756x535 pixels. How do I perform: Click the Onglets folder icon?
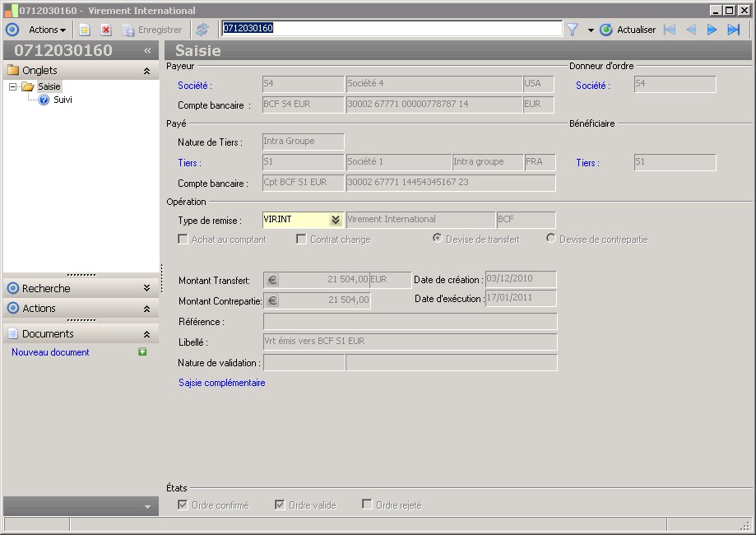click(13, 70)
